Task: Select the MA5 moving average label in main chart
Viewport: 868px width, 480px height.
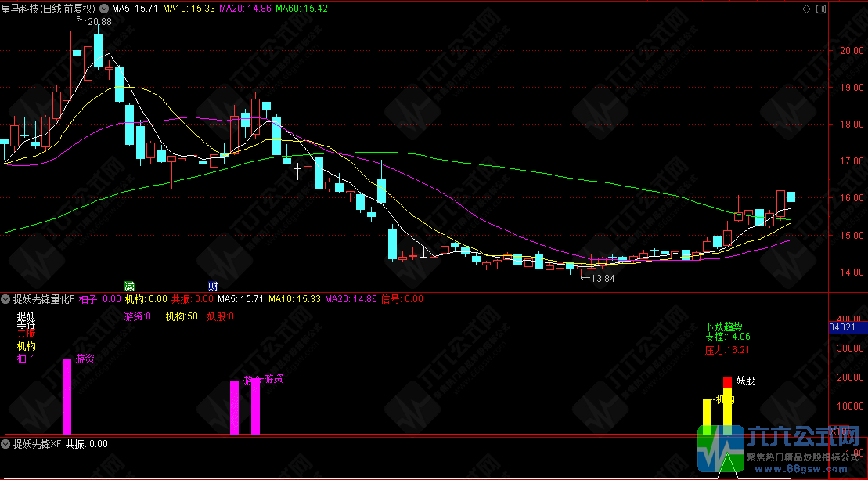Action: coord(131,8)
